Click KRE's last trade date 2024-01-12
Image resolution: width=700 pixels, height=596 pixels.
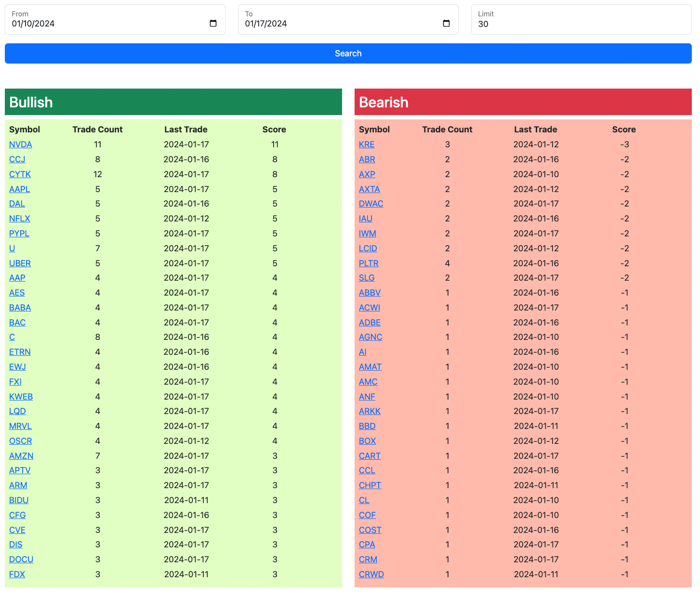pyautogui.click(x=536, y=144)
